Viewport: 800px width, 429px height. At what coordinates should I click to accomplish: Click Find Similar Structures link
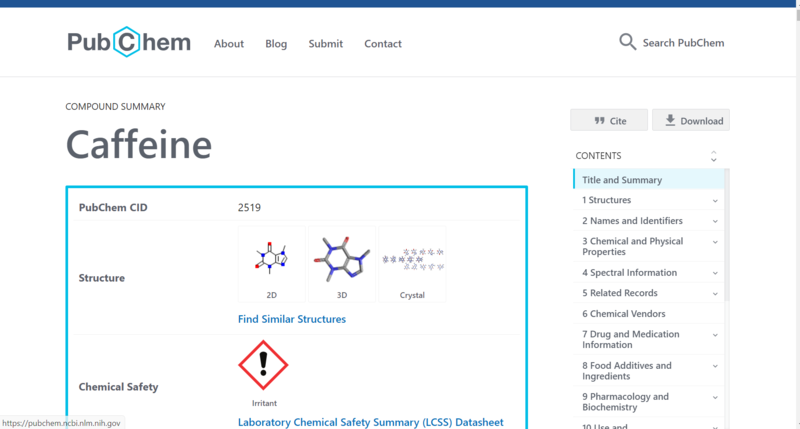292,319
